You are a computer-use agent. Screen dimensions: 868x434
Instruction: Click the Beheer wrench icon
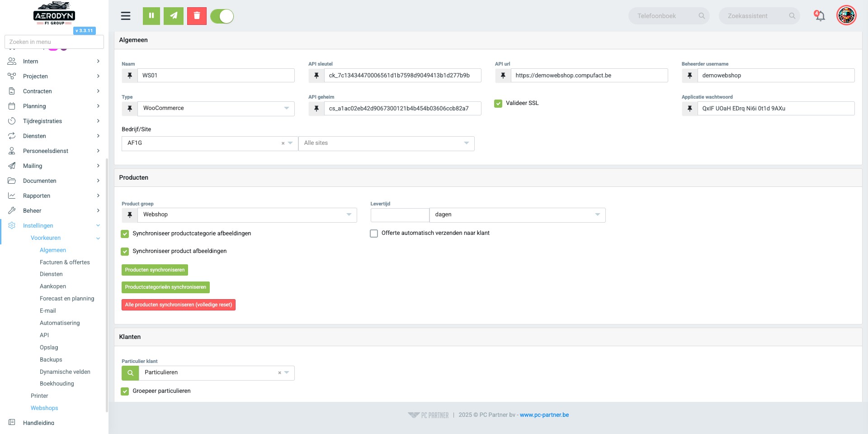click(x=12, y=210)
